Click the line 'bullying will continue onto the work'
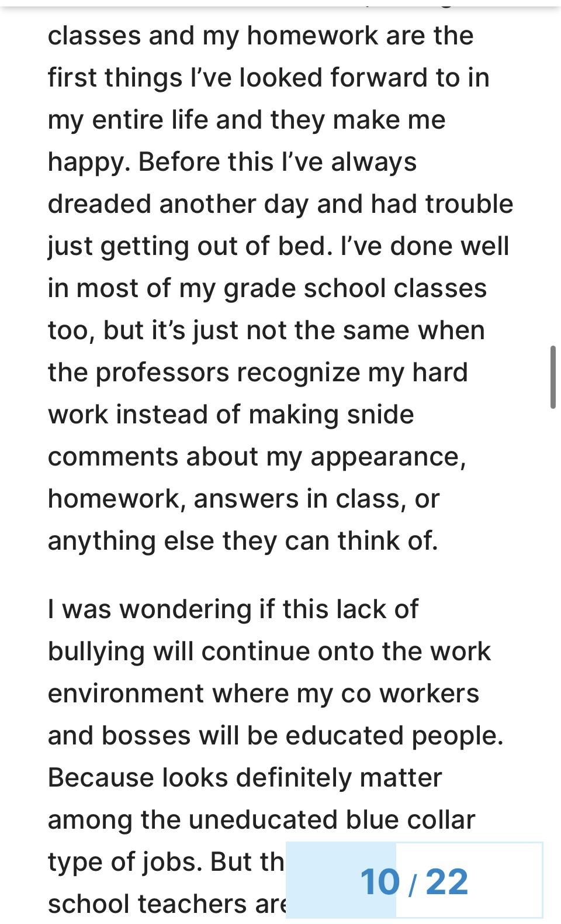 click(269, 651)
